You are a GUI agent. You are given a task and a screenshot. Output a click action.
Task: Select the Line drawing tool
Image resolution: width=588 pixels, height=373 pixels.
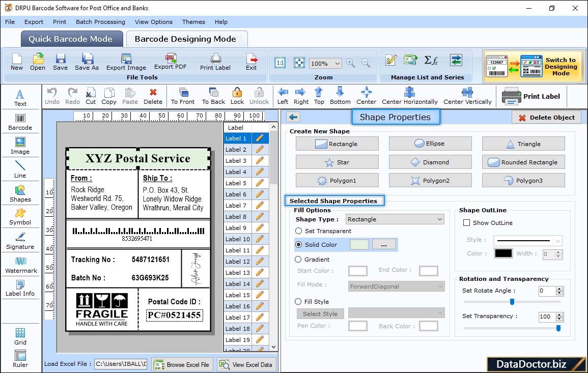point(20,170)
